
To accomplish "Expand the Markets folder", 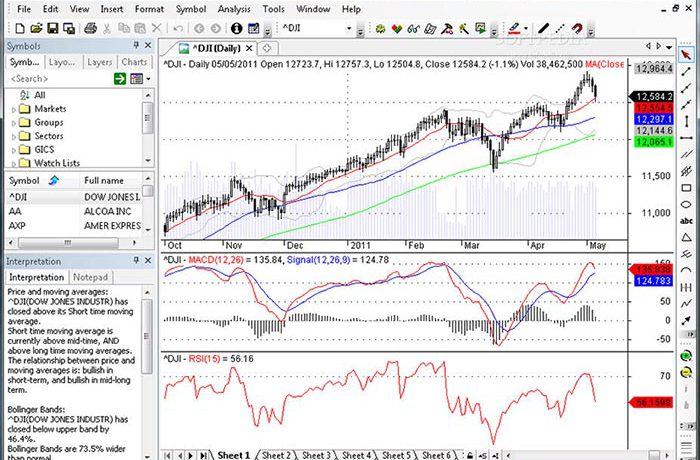I will 14,109.
